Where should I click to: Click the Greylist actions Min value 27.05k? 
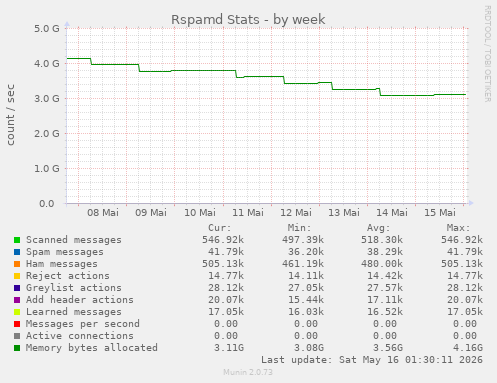306,288
